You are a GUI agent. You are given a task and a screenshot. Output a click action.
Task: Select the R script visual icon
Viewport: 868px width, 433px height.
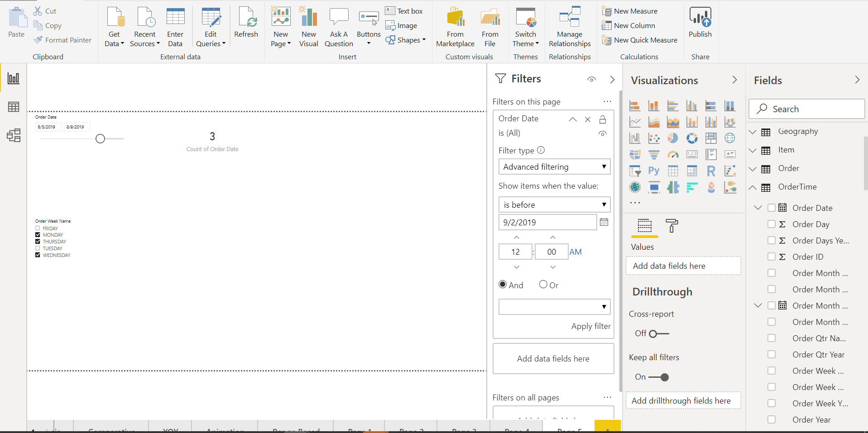click(711, 171)
